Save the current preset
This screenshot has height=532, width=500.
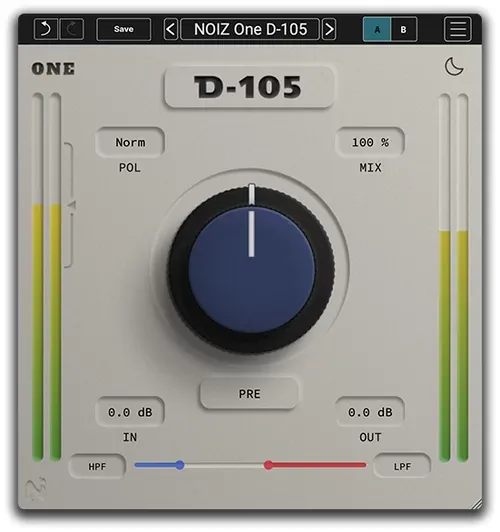[123, 30]
